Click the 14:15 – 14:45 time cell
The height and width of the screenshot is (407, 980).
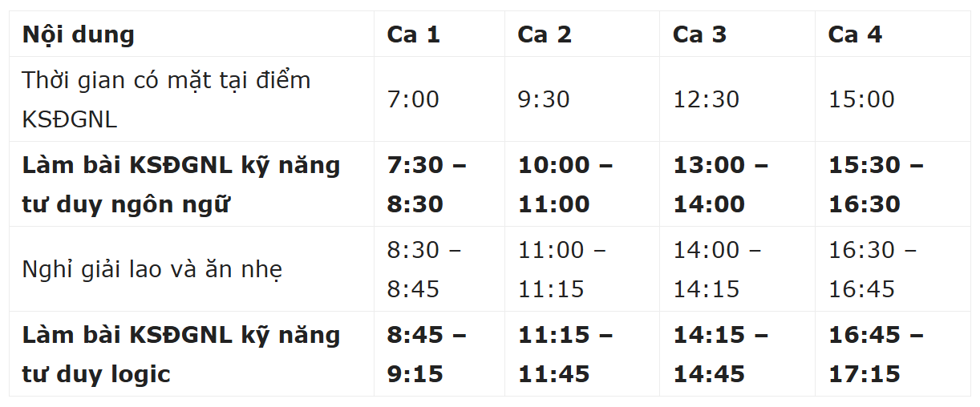pyautogui.click(x=719, y=354)
